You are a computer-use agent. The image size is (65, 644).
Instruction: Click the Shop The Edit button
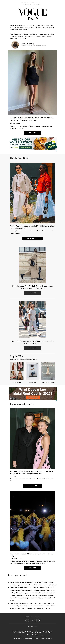(x=32, y=238)
